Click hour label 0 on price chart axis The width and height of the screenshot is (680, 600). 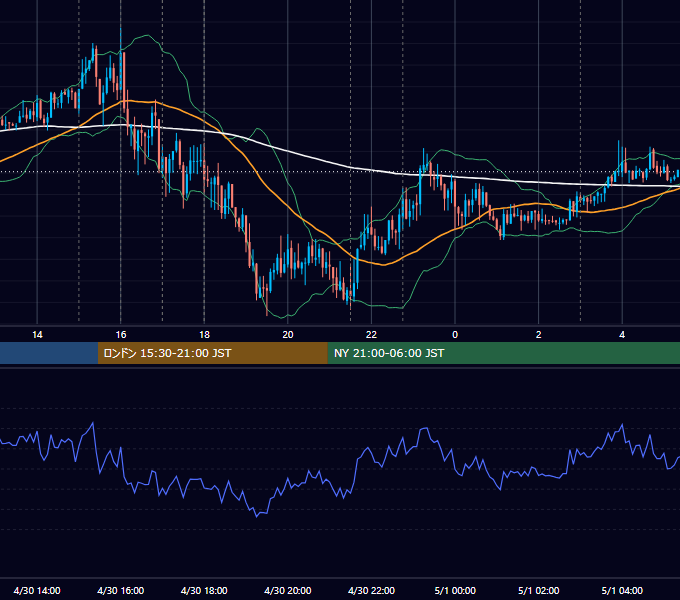pyautogui.click(x=455, y=335)
